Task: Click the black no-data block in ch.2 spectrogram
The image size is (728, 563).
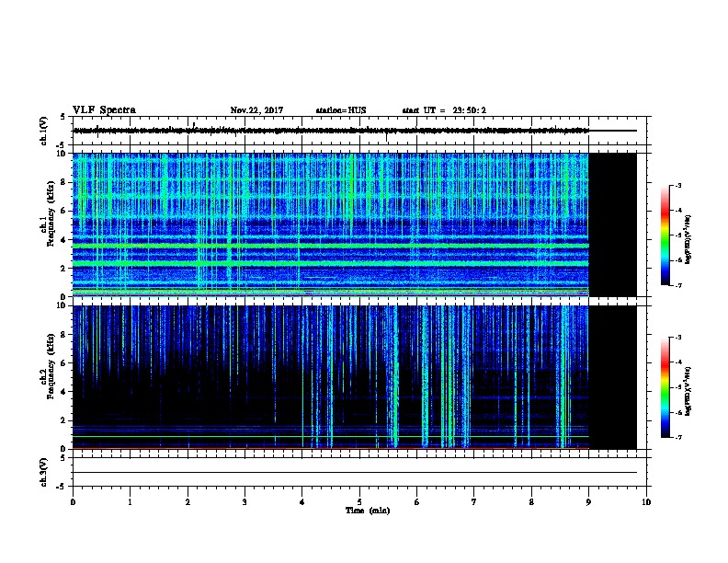Action: pos(613,377)
